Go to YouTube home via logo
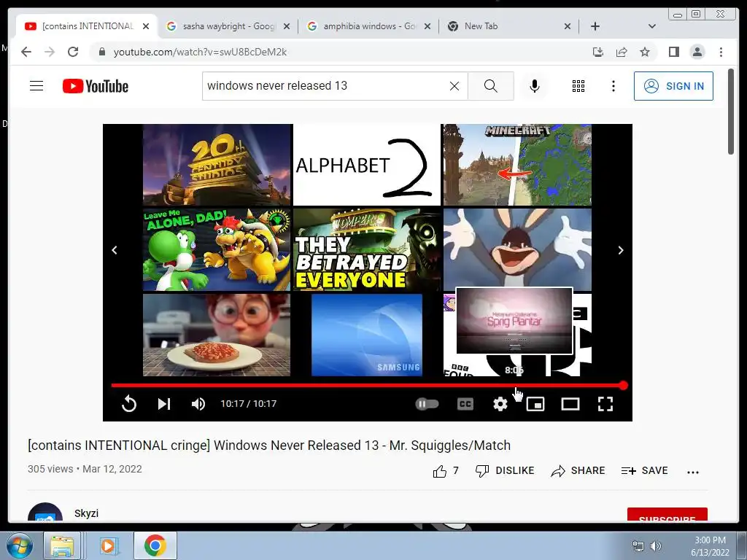 point(96,86)
